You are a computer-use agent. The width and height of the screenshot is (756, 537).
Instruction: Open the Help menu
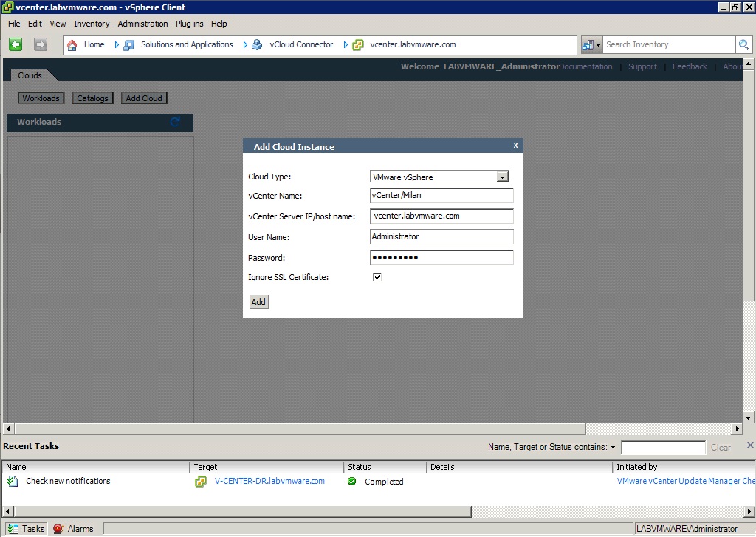[219, 24]
